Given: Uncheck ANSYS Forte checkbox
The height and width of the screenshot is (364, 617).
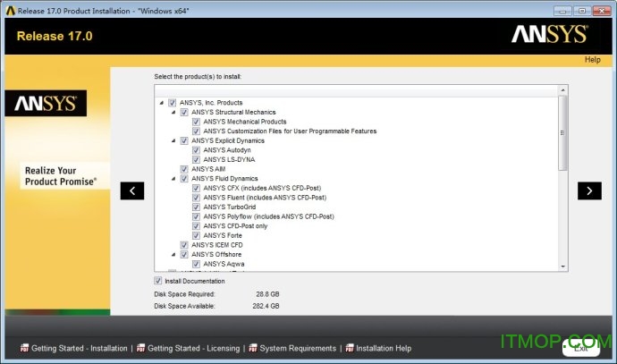Looking at the screenshot, I should click(196, 235).
